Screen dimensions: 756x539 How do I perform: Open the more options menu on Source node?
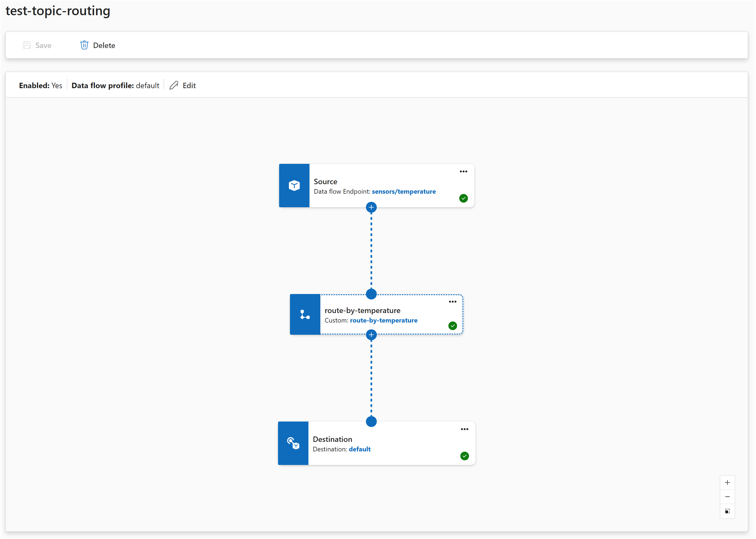[463, 171]
